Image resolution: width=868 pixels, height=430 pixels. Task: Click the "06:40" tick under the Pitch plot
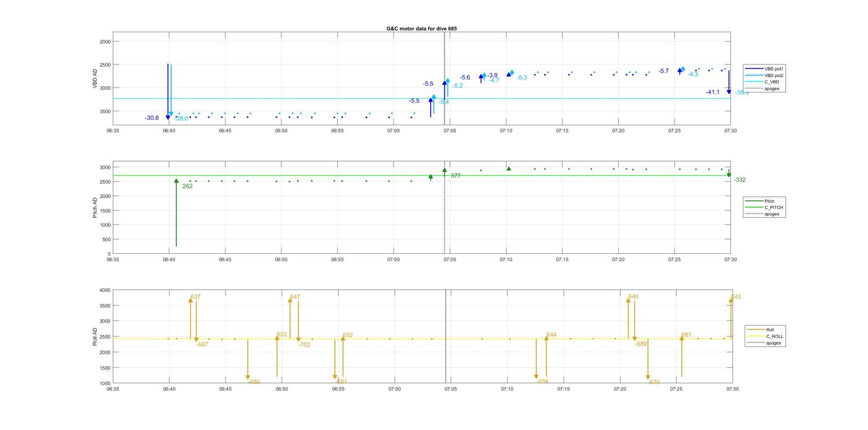pos(169,261)
